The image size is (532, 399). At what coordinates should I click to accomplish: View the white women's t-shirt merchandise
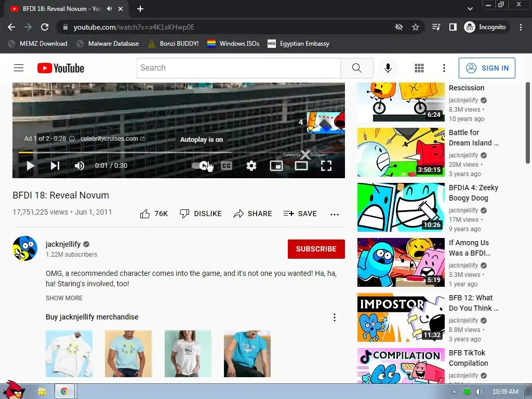point(188,353)
